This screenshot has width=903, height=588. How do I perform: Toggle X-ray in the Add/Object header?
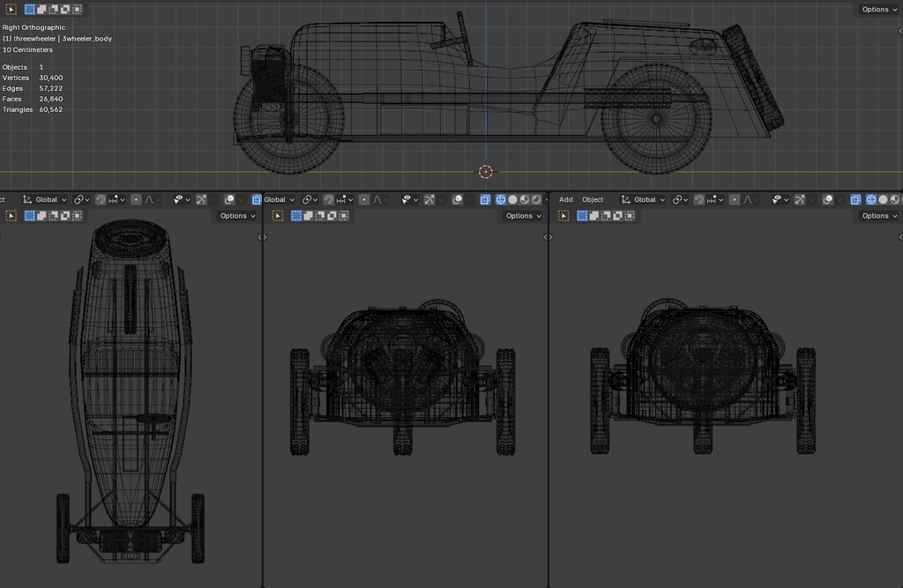(855, 199)
